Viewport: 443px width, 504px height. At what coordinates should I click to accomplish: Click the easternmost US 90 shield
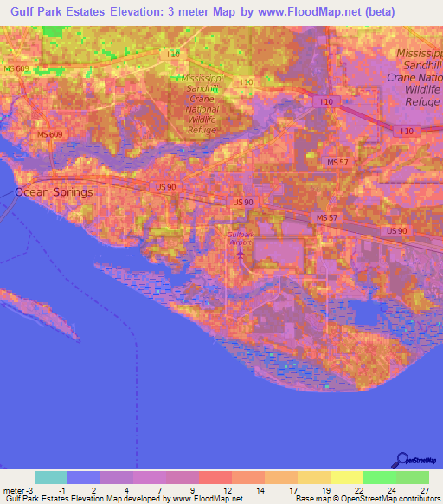396,231
